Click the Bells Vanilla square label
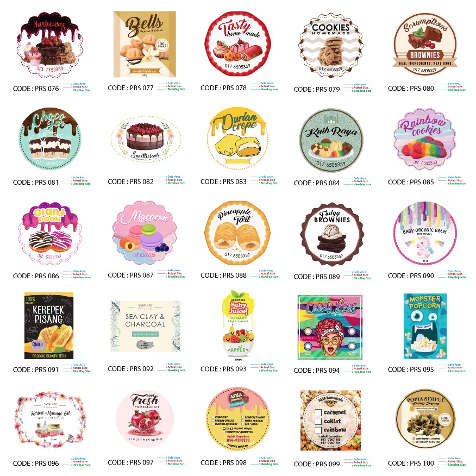This screenshot has width=476, height=476. point(145,45)
